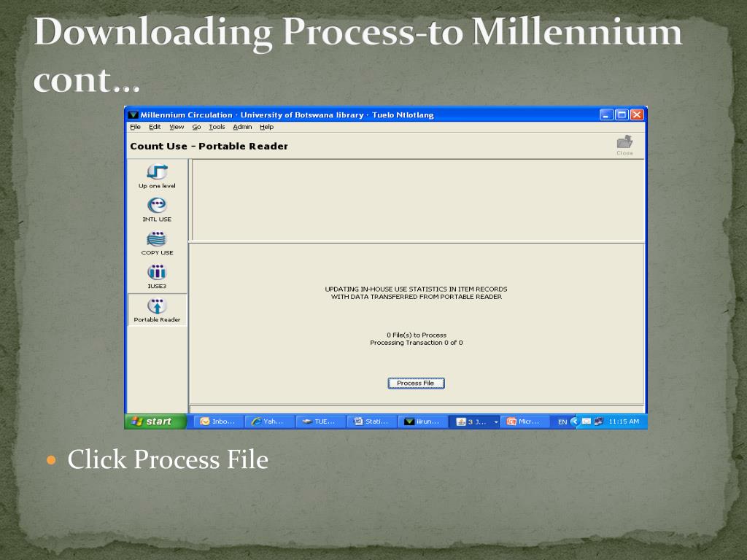Click the network tray icon
This screenshot has height=560, width=747.
598,421
